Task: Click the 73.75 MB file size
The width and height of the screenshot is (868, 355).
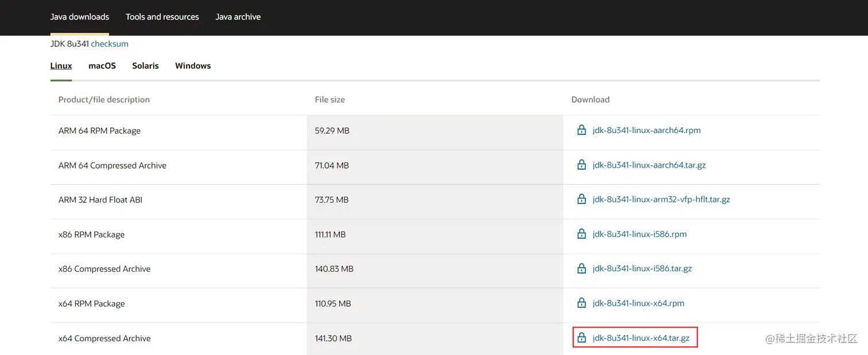Action: 332,200
